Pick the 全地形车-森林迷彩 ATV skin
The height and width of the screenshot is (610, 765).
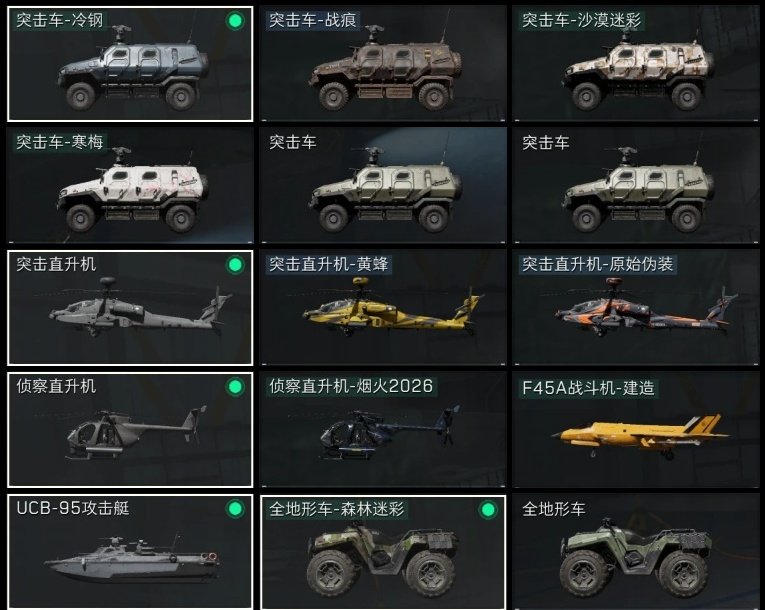[383, 552]
